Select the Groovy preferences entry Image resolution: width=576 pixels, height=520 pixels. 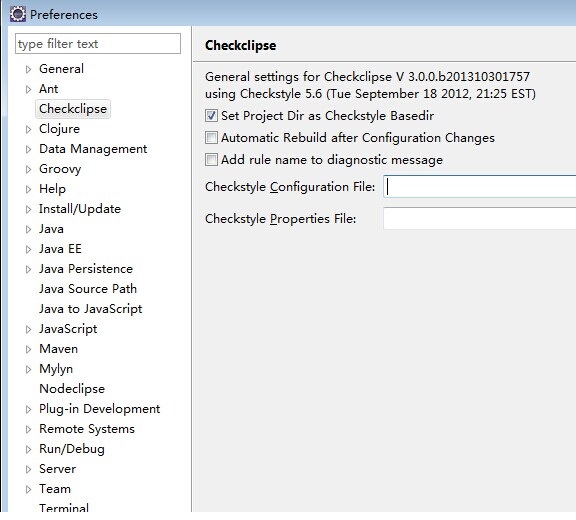60,169
